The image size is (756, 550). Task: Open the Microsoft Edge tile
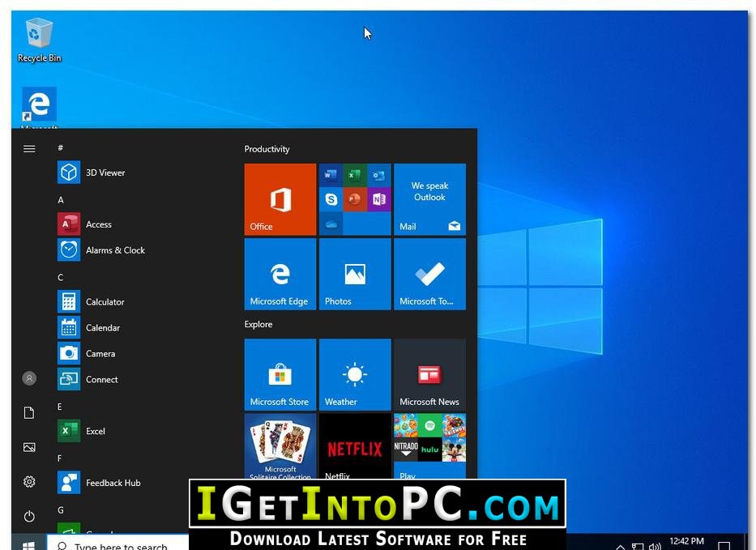280,274
